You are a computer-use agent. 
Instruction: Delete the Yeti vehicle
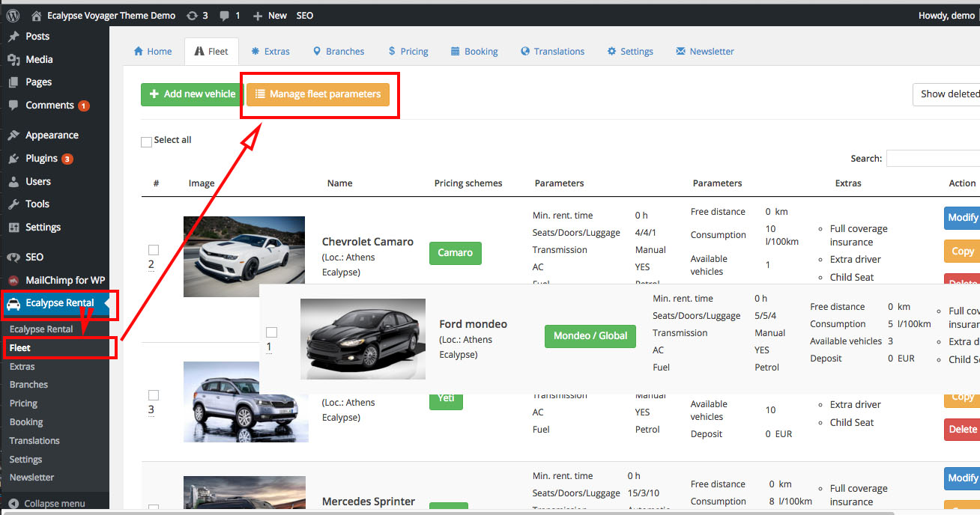(x=962, y=430)
